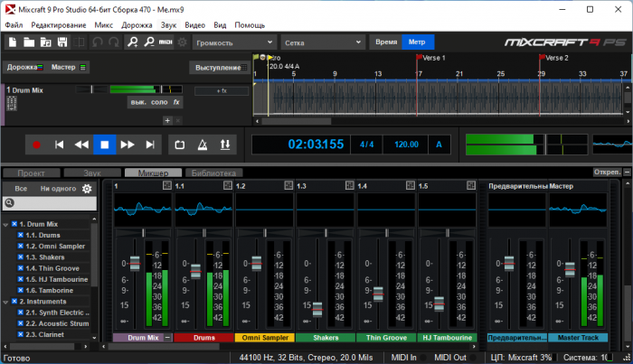Collapse the 1. Drum Mix tree group
Image resolution: width=633 pixels, height=364 pixels.
pyautogui.click(x=7, y=224)
